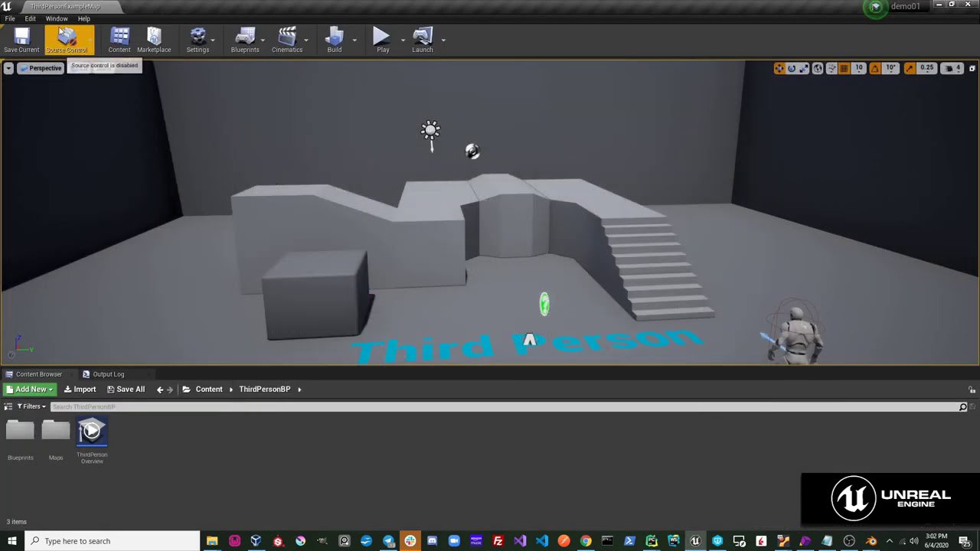The height and width of the screenshot is (551, 980).
Task: Open the Cinematics toolbar icon
Action: 287,40
